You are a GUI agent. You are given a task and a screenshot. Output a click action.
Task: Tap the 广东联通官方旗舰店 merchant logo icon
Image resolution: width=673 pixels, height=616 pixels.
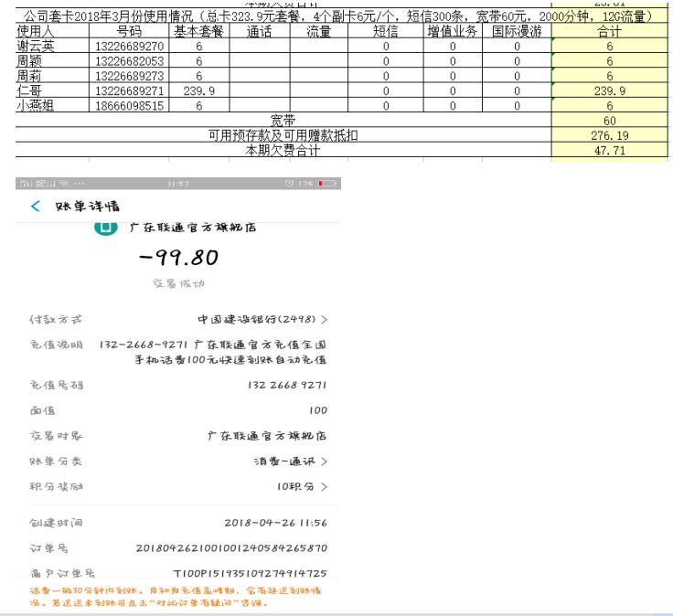point(106,228)
